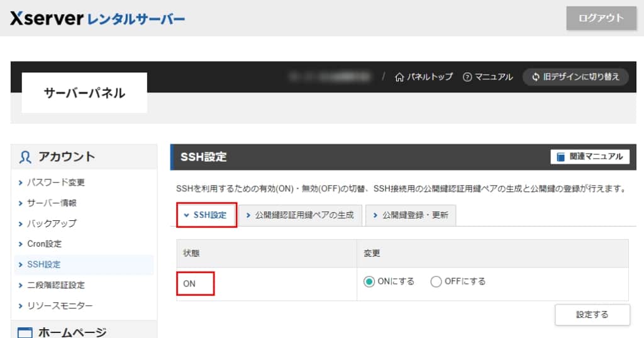This screenshot has width=644, height=338.
Task: Click chevron next to 二段階認証設定
Action: (x=21, y=285)
